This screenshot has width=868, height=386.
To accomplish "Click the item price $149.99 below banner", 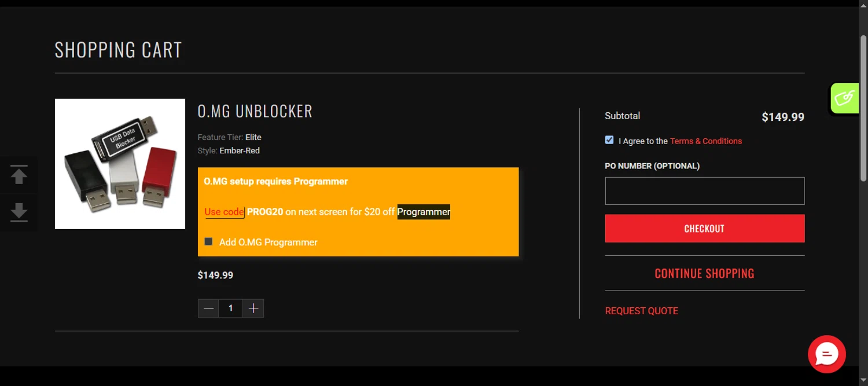I will click(x=215, y=275).
